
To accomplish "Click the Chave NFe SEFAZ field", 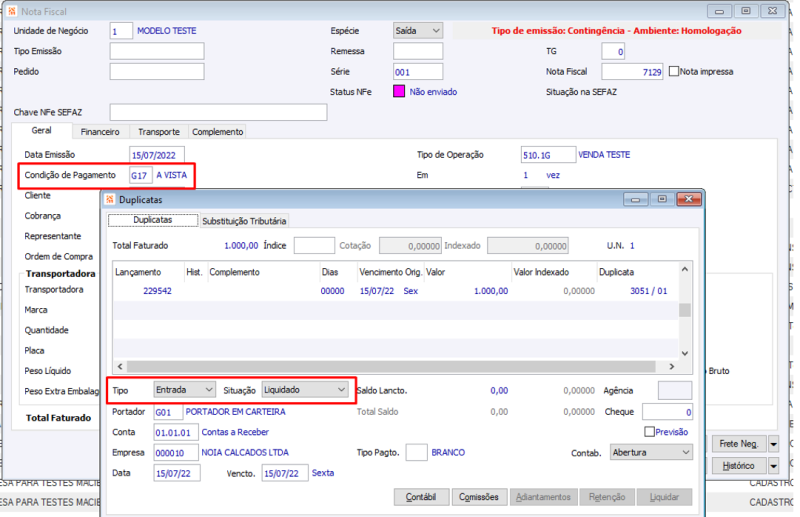I will (218, 112).
